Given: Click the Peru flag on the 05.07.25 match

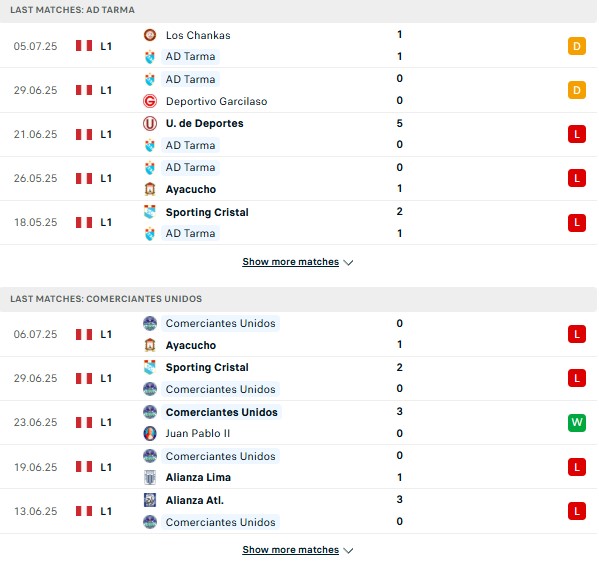Looking at the screenshot, I should pos(84,46).
